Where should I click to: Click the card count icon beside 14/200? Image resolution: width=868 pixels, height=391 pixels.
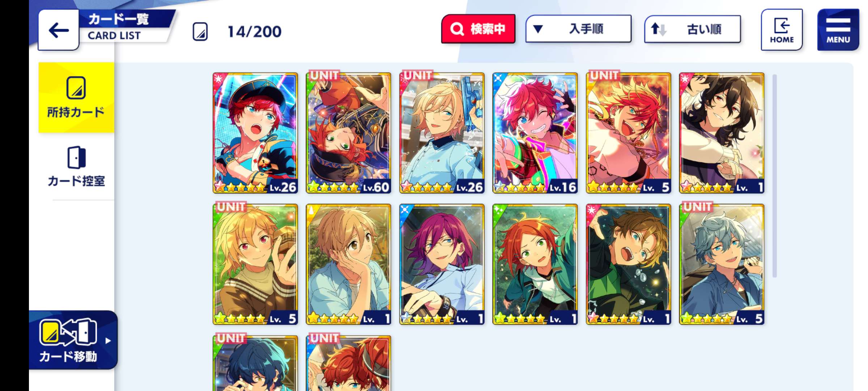pyautogui.click(x=200, y=31)
